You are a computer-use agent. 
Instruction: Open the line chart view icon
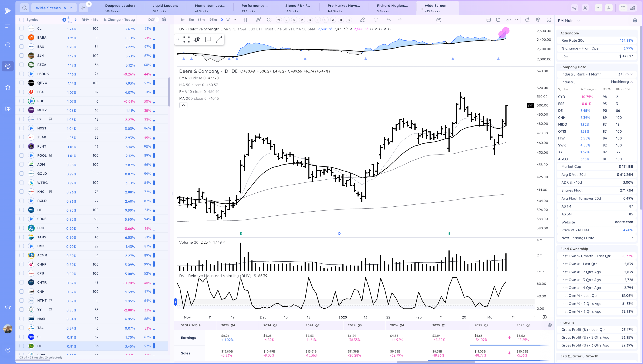pyautogui.click(x=598, y=8)
